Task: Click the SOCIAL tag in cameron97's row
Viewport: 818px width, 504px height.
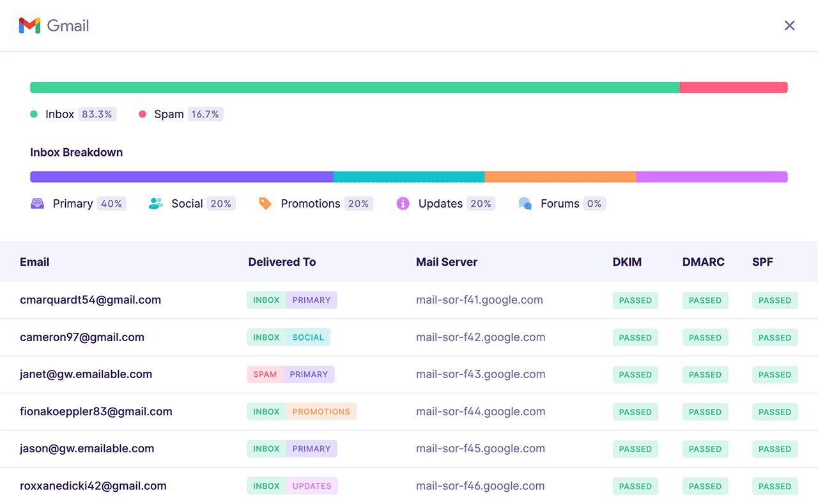Action: click(x=308, y=337)
